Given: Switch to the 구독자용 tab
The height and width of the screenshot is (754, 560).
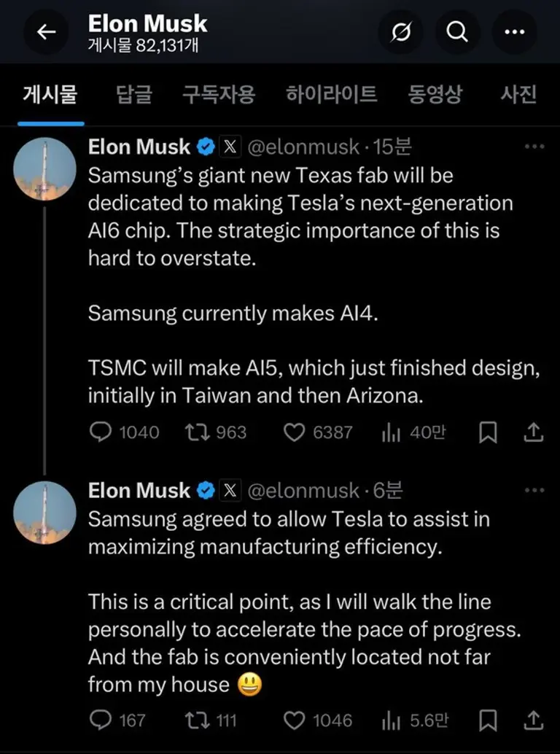Looking at the screenshot, I should pos(219,94).
